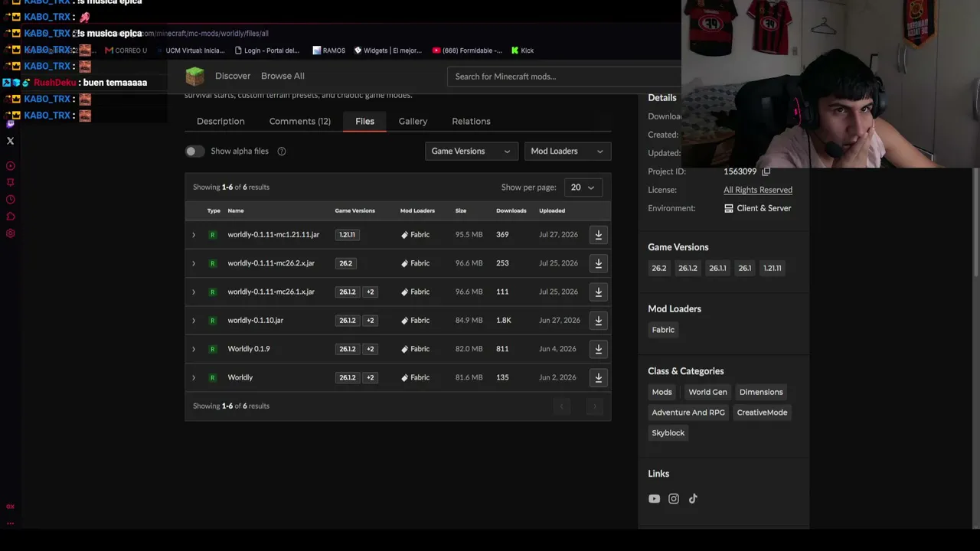Select the Files tab
The height and width of the screenshot is (551, 980).
click(x=364, y=121)
